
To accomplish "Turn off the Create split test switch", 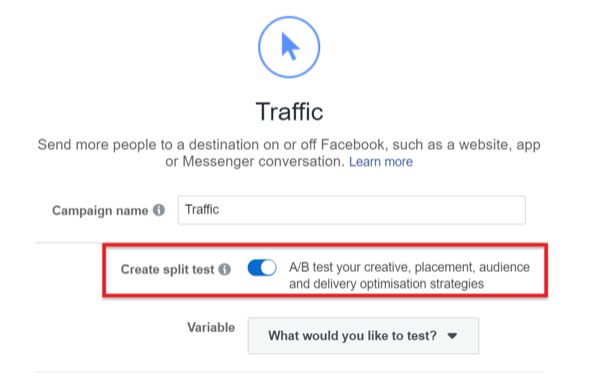I will pos(262,268).
